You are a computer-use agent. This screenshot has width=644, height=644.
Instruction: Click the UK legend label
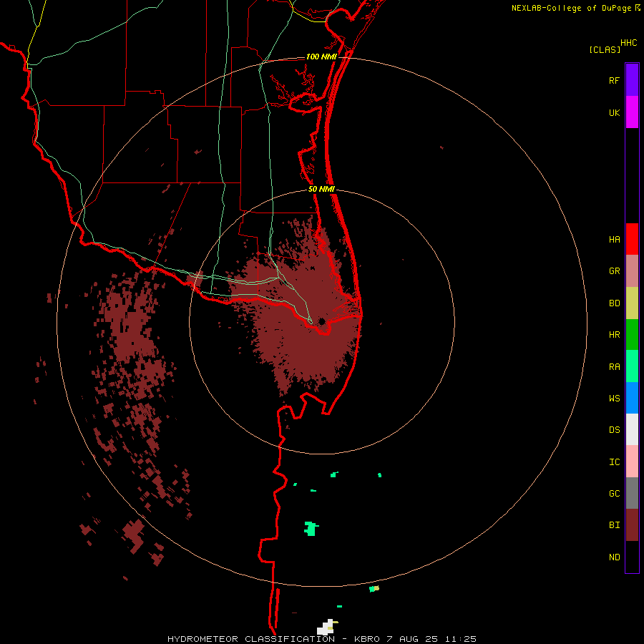[614, 112]
